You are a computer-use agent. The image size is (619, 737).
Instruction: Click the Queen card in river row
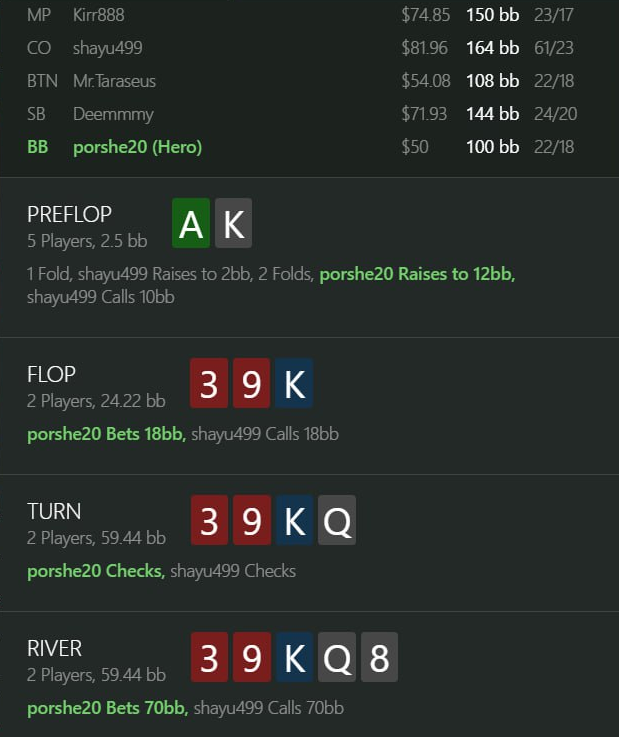[x=337, y=657]
